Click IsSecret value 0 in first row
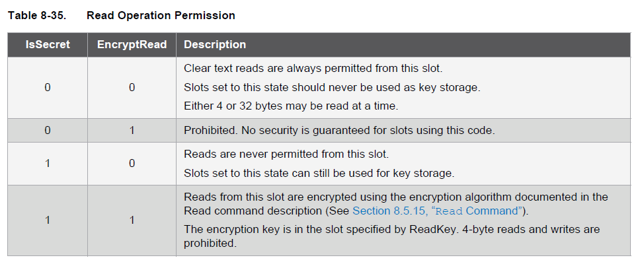 [48, 87]
